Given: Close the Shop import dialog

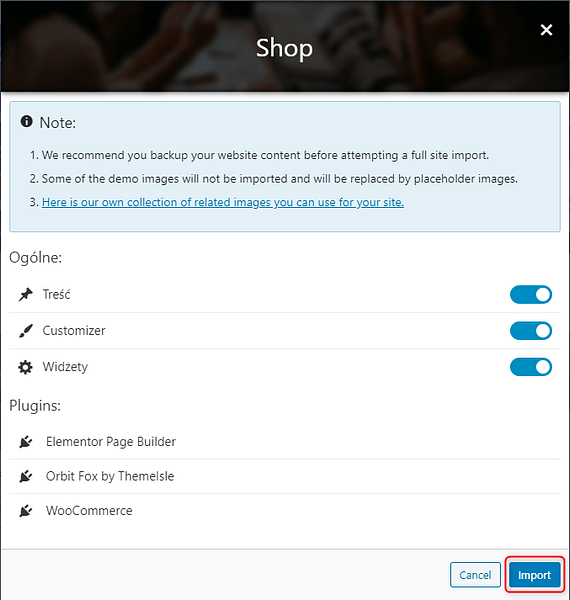Looking at the screenshot, I should [x=546, y=29].
